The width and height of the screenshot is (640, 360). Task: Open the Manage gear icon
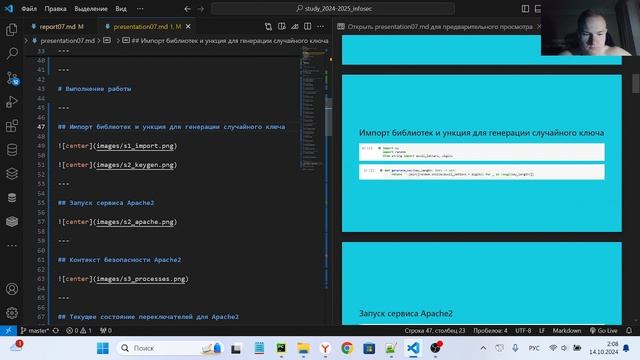[x=12, y=313]
